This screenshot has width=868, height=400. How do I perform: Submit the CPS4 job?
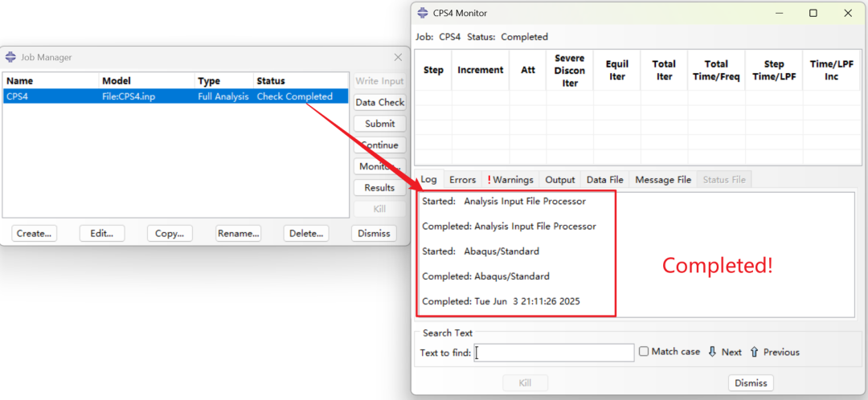379,124
